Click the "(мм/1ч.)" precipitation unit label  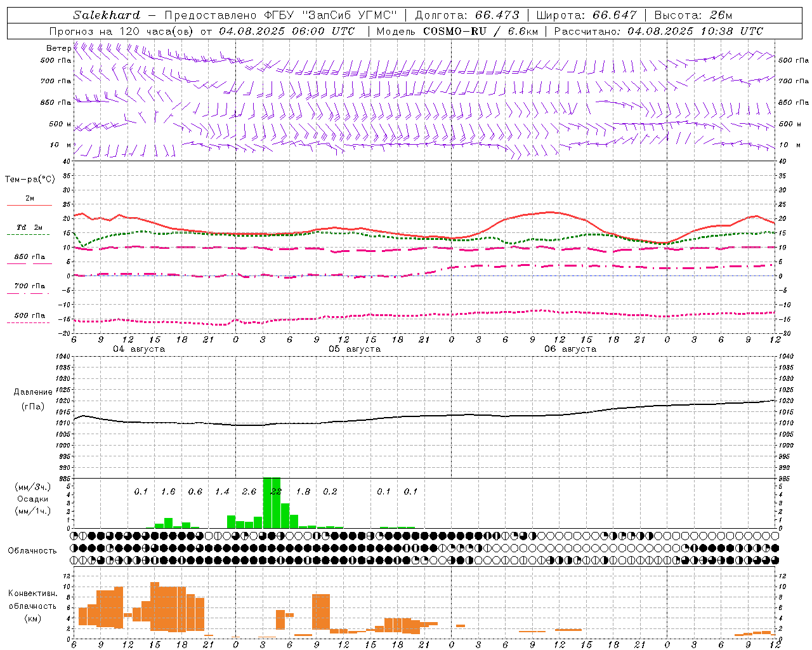(x=32, y=511)
